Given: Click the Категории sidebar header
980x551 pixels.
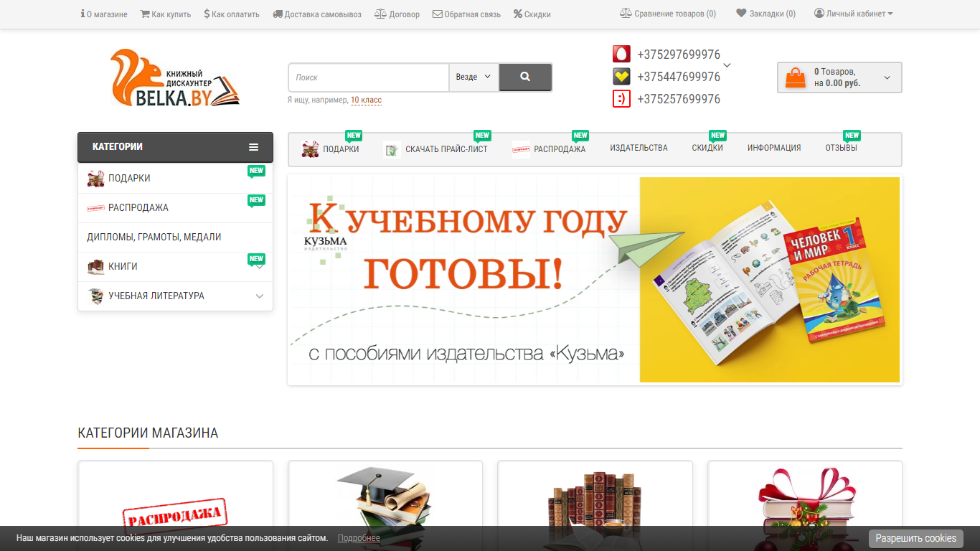Looking at the screenshot, I should point(175,147).
